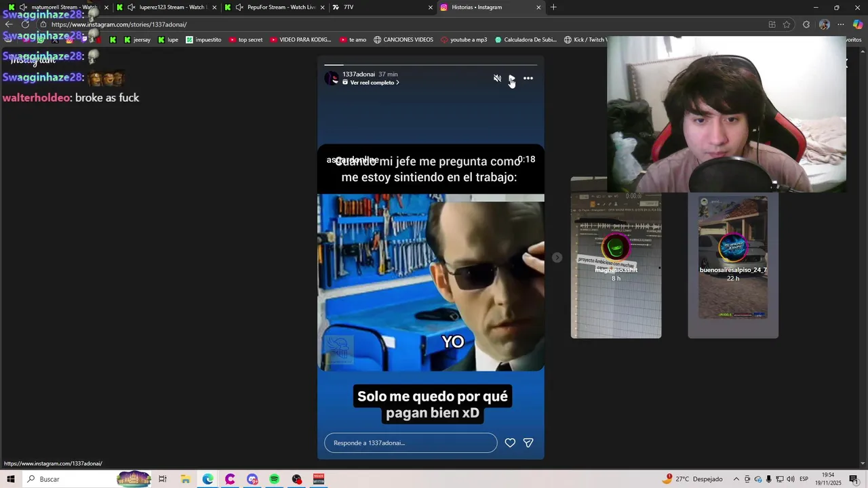Click the story progress bar at top
The width and height of the screenshot is (868, 488).
431,65
